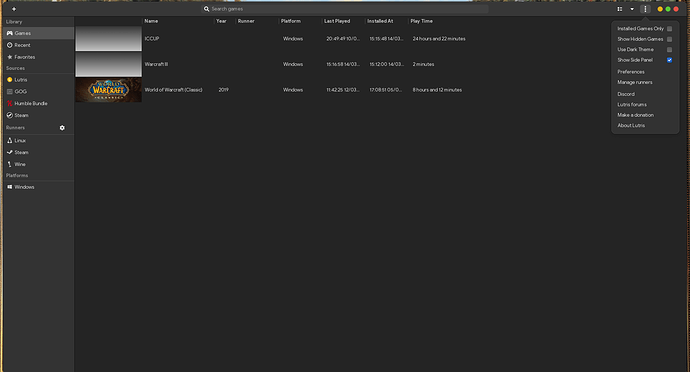Select the Lutris source

38,80
